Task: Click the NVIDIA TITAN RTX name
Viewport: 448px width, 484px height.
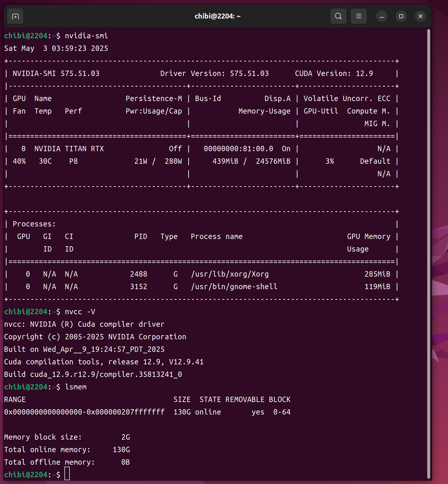Action: coord(69,149)
